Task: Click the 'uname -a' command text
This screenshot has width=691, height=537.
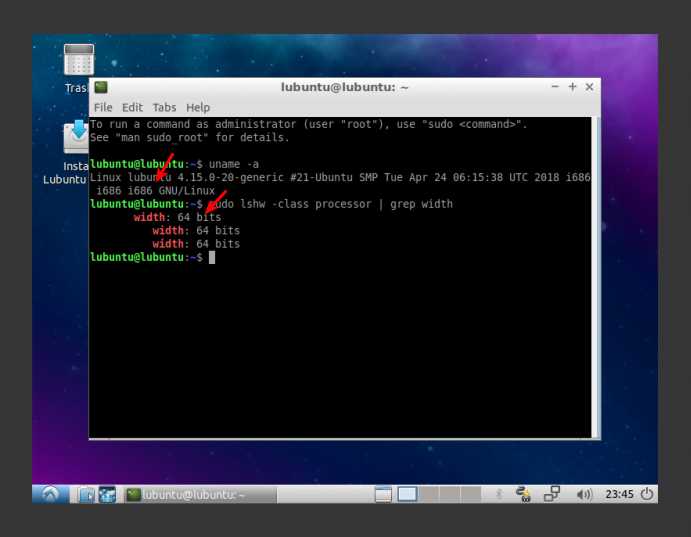Action: tap(234, 164)
